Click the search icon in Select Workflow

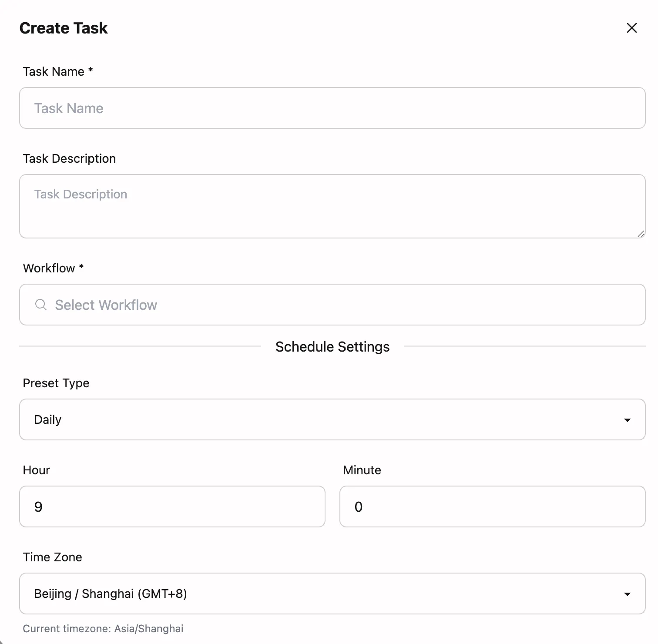click(41, 305)
